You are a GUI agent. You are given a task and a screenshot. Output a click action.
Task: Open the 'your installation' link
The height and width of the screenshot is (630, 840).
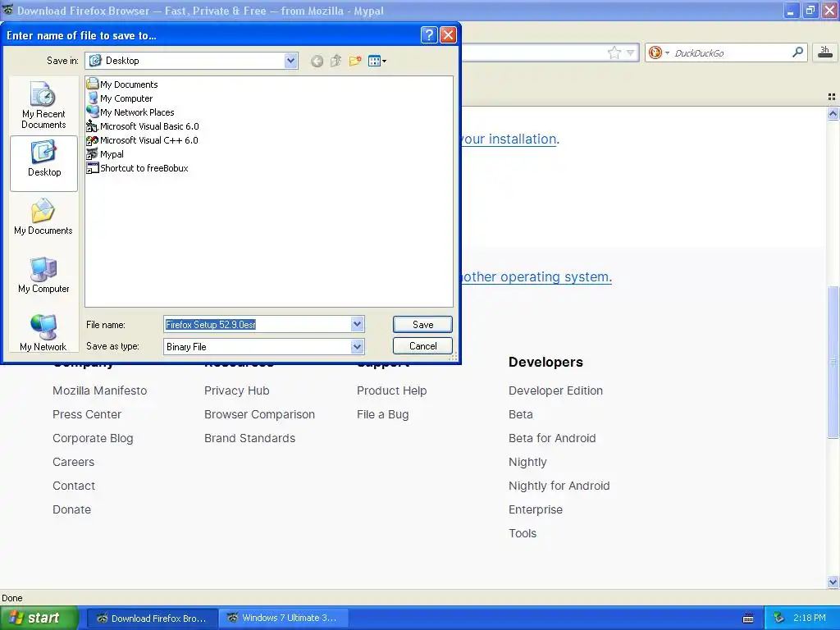click(x=509, y=139)
